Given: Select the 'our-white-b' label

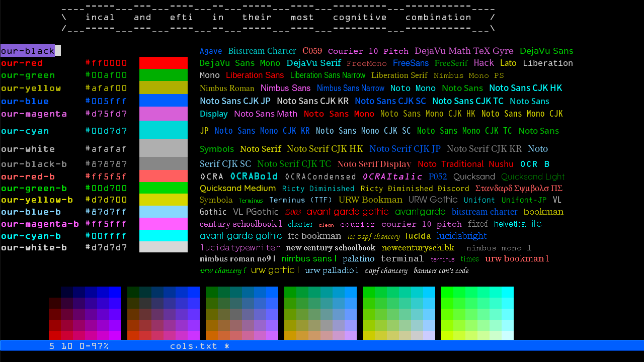Looking at the screenshot, I should (x=34, y=247).
